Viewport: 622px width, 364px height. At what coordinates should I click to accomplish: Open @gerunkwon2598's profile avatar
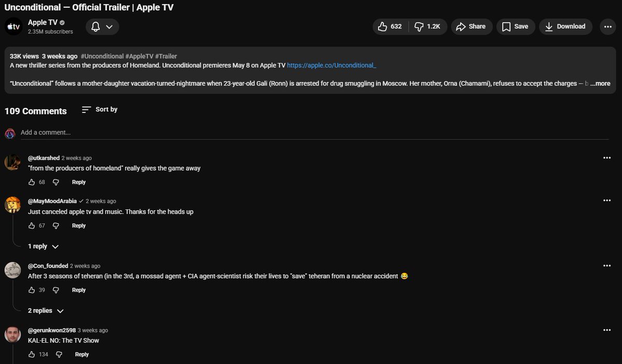tap(12, 334)
